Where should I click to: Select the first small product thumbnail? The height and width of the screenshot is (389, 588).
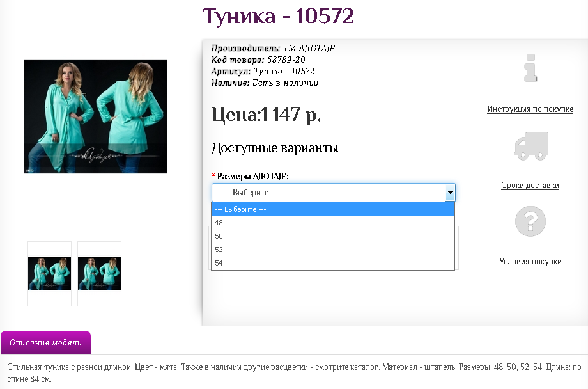49,274
